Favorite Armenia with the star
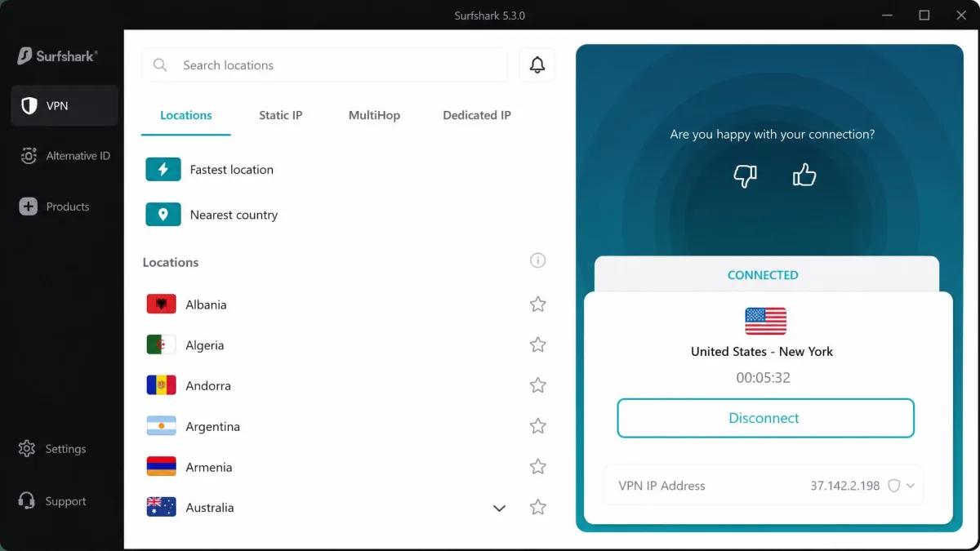Image resolution: width=980 pixels, height=551 pixels. click(537, 467)
